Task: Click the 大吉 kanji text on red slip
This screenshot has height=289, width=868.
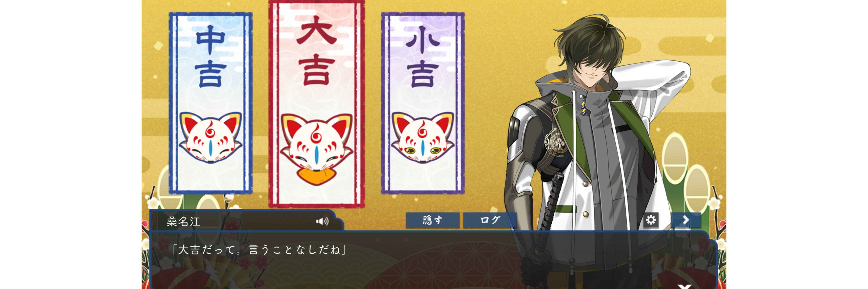Action: pos(316,51)
